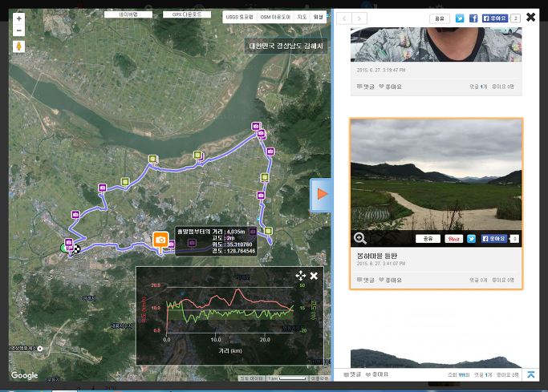Image resolution: width=548 pixels, height=392 pixels.
Task: Close the photo viewer panel
Action: pyautogui.click(x=530, y=17)
